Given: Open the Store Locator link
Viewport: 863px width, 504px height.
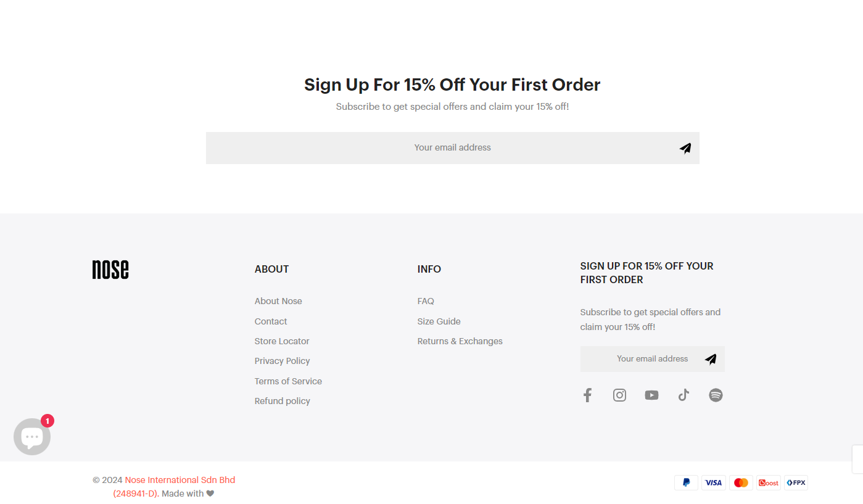Looking at the screenshot, I should [282, 341].
